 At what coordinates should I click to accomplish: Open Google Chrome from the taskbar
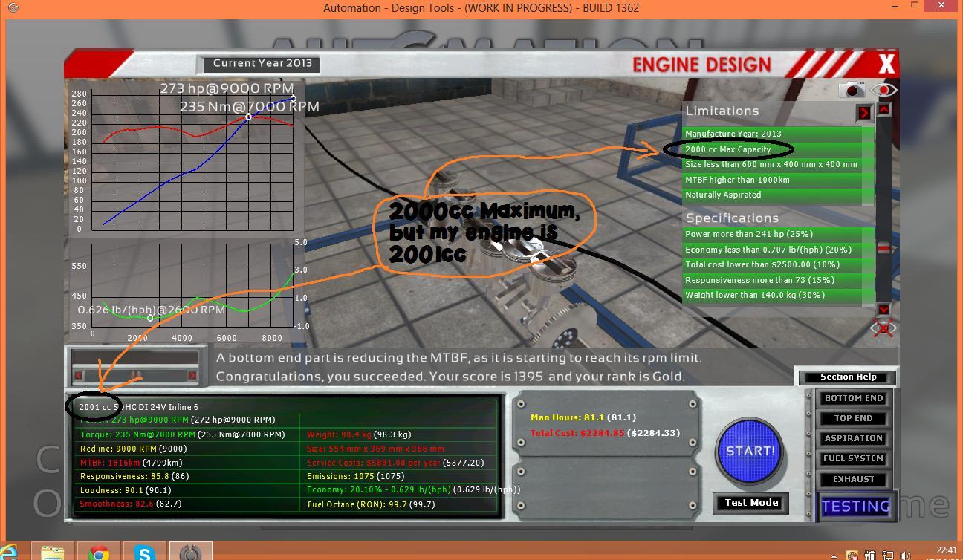pyautogui.click(x=99, y=551)
